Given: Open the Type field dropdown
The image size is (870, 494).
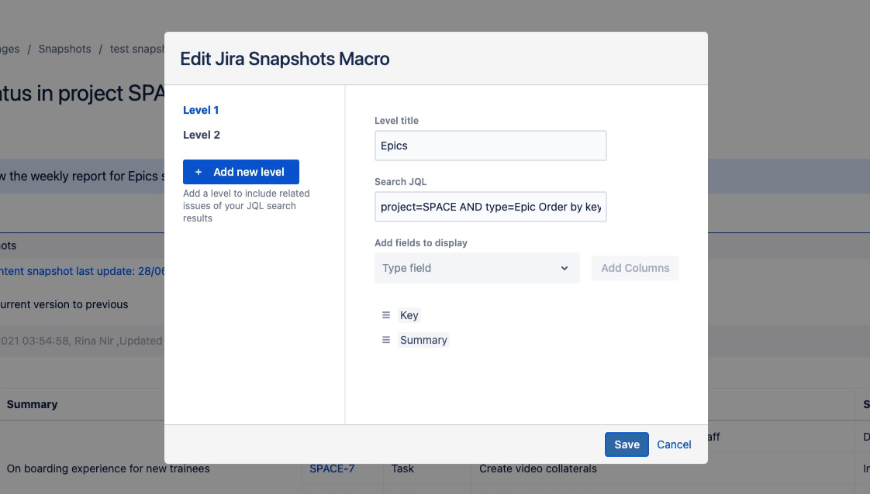Looking at the screenshot, I should [477, 268].
